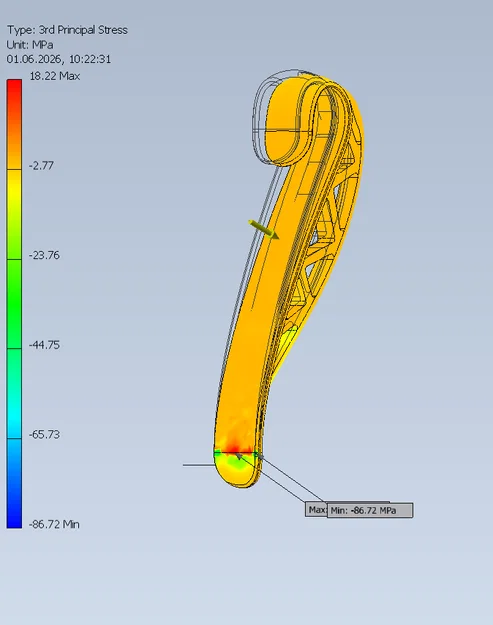Click the red stress concentration on part
Image resolution: width=493 pixels, height=625 pixels.
point(235,446)
